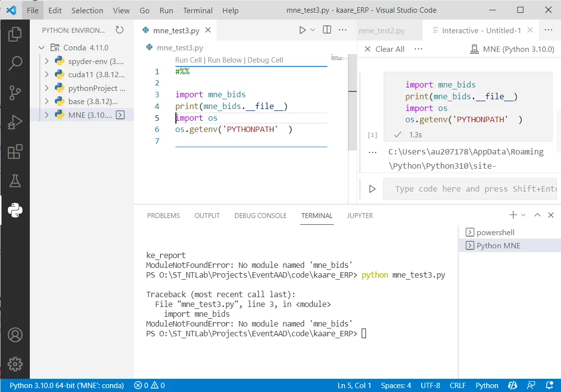
Task: Open the new terminal dropdown arrow
Action: (523, 215)
